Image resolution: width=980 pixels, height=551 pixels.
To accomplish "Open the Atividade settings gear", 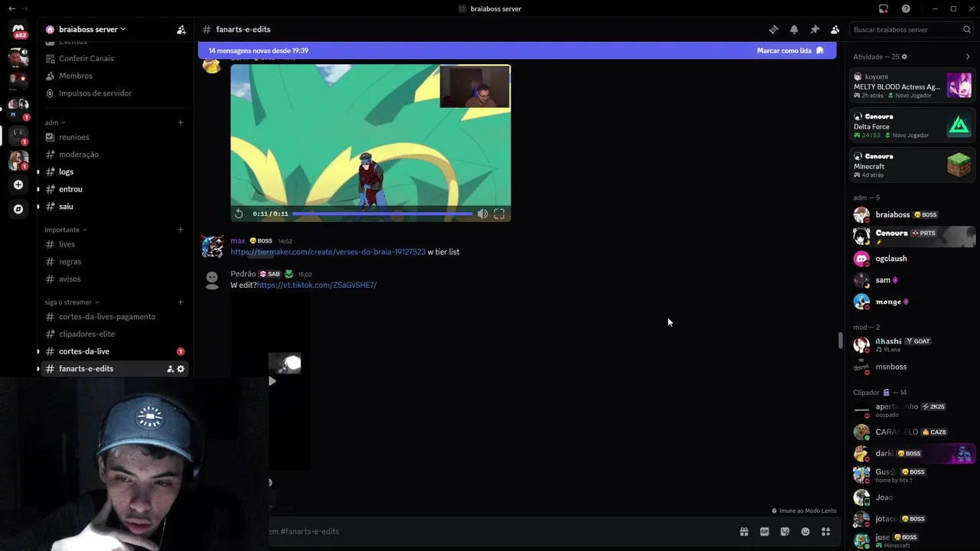I will [x=904, y=57].
